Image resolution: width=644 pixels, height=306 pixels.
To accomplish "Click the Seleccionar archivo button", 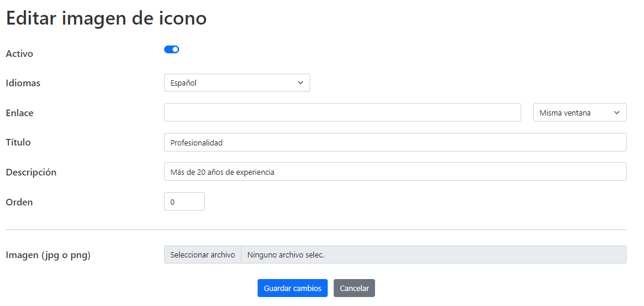I will tap(203, 255).
